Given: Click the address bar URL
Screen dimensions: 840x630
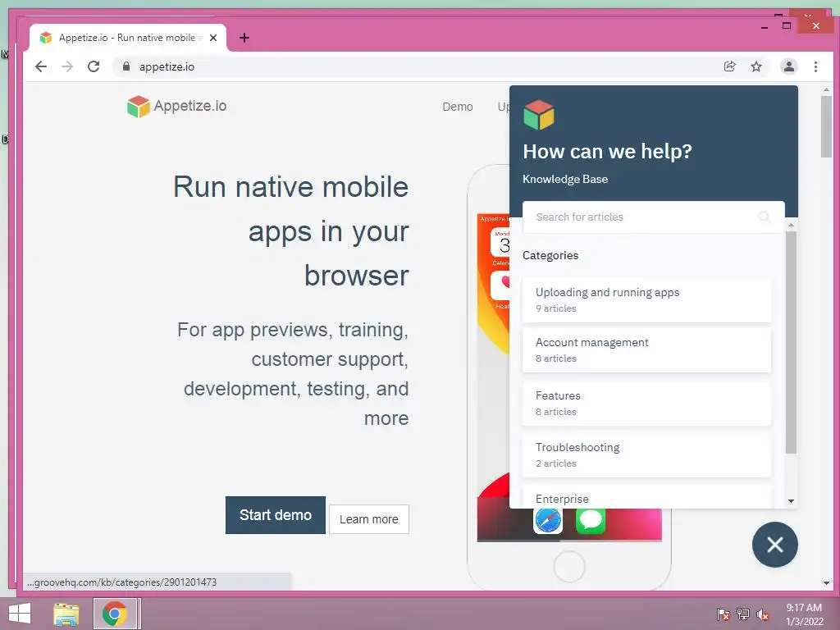Looking at the screenshot, I should click(x=167, y=66).
